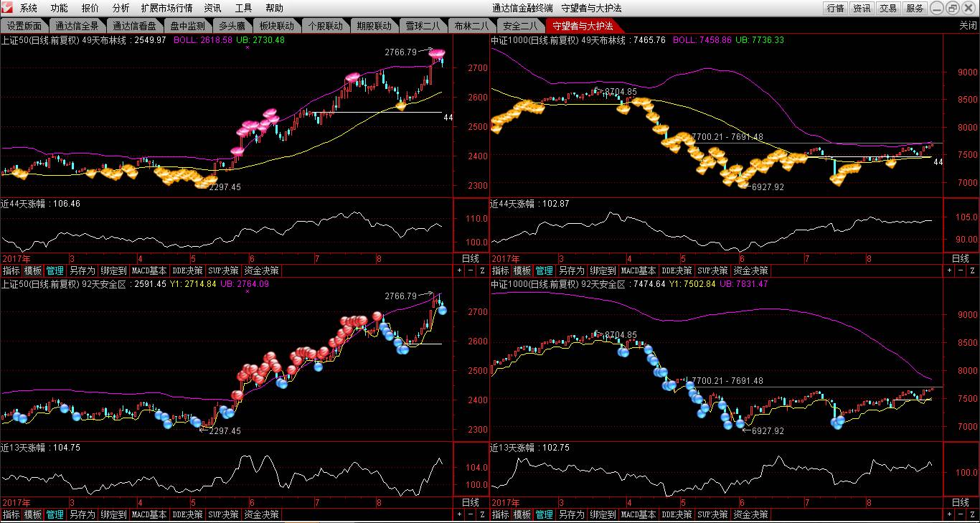Switch to the 盘中监测 tab
The image size is (980, 523).
187,25
